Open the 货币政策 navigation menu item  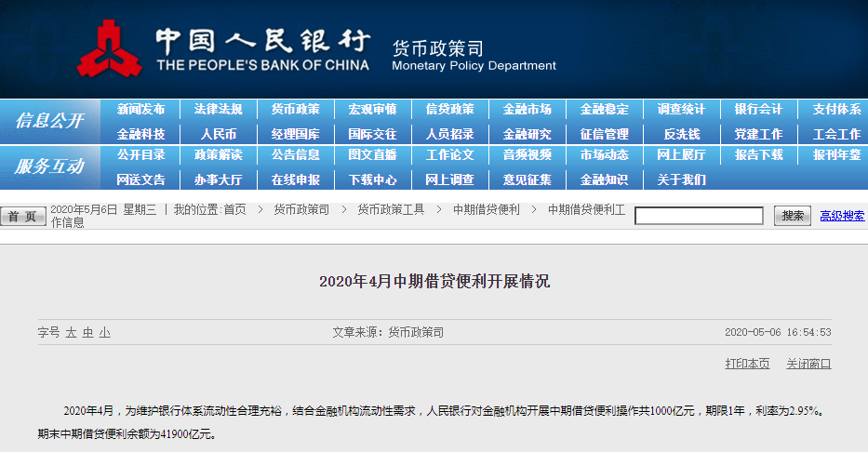pyautogui.click(x=296, y=110)
